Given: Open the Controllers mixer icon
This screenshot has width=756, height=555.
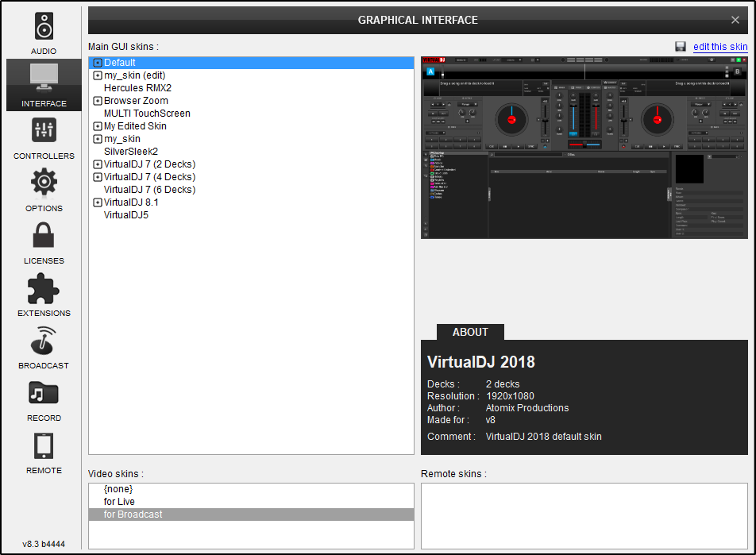Looking at the screenshot, I should click(x=44, y=129).
